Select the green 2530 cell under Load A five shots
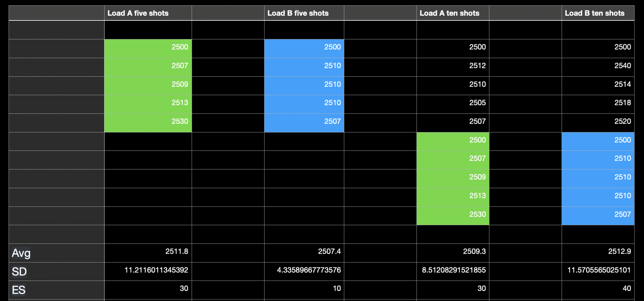Viewport: 644px width, 301px height. point(148,121)
